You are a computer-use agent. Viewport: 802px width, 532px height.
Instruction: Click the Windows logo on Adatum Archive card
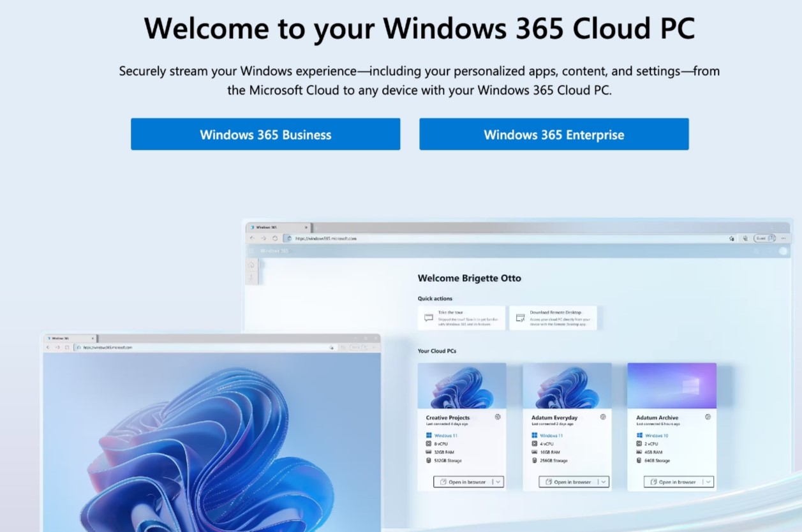(x=639, y=435)
